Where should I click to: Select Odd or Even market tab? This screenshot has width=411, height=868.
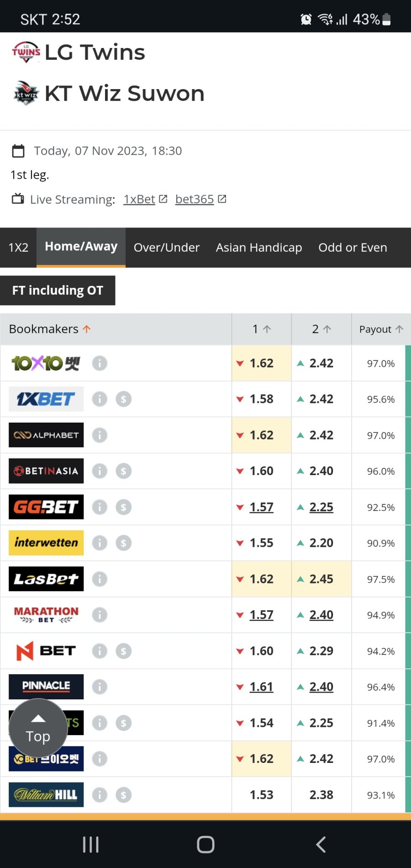pos(353,247)
